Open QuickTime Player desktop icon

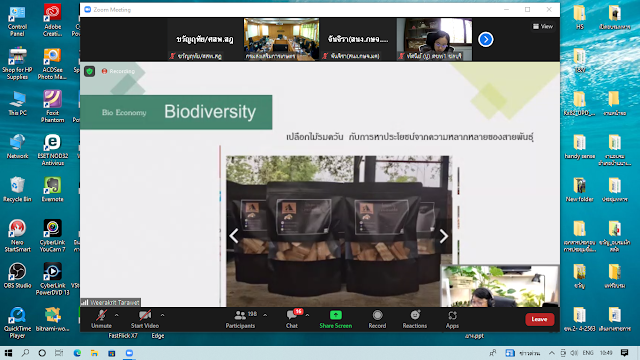17,323
